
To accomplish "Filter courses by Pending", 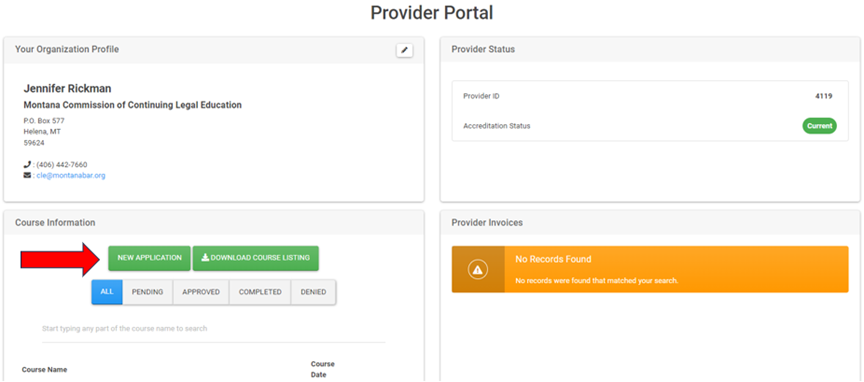I will (x=148, y=292).
